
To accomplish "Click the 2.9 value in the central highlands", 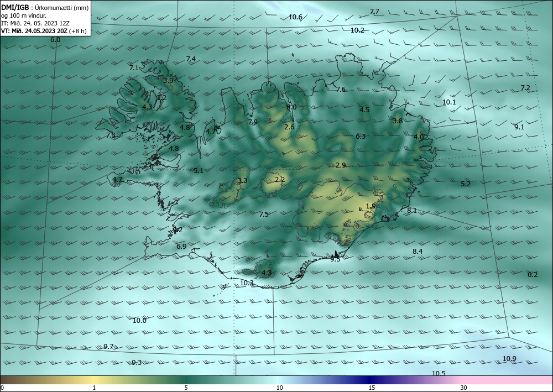I will pyautogui.click(x=341, y=165).
